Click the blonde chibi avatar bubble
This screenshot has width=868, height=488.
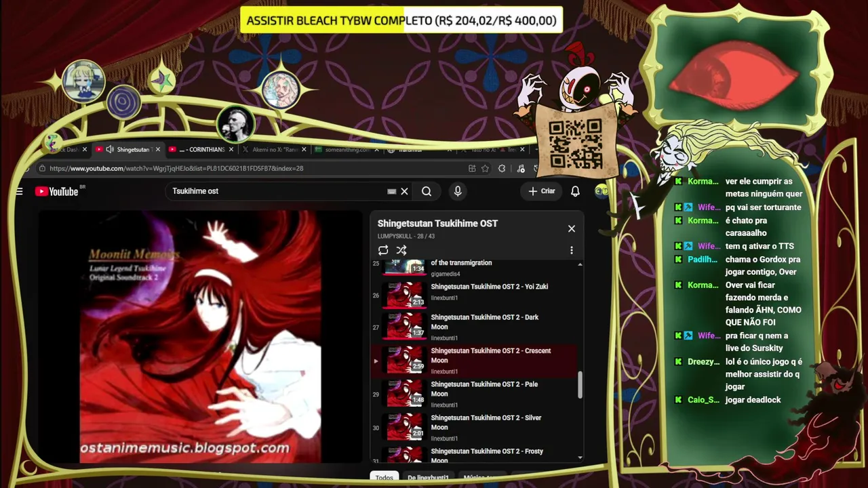83,81
